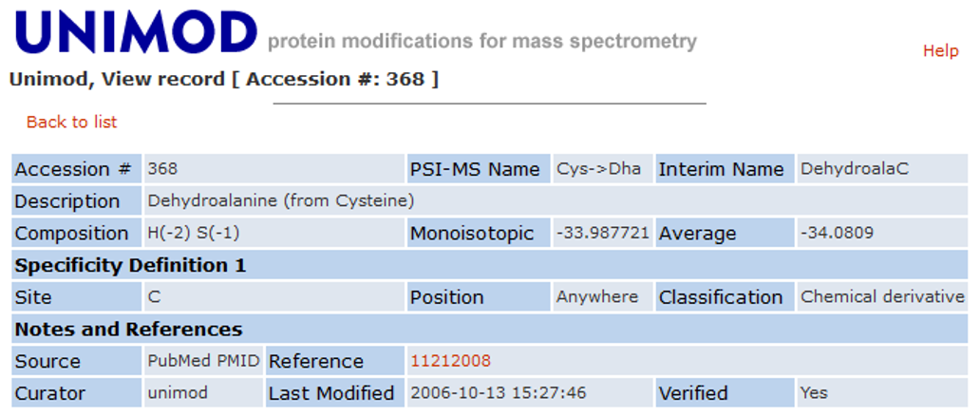Open PubMed reference 11212008

coord(450,361)
